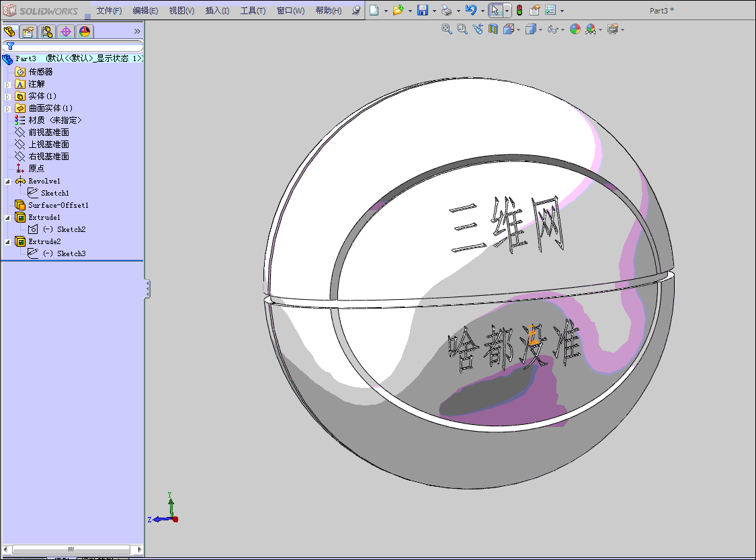This screenshot has width=756, height=560.
Task: Collapse the Revolve1 feature node
Action: pyautogui.click(x=7, y=182)
